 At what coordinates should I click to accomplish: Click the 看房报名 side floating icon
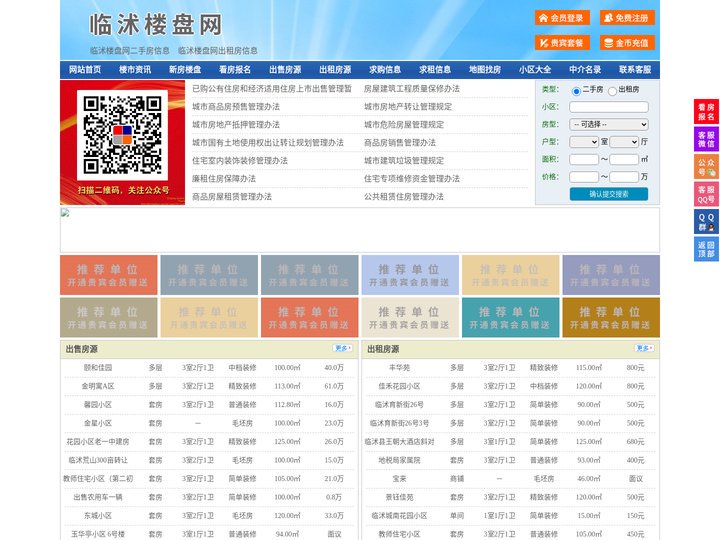point(706,112)
